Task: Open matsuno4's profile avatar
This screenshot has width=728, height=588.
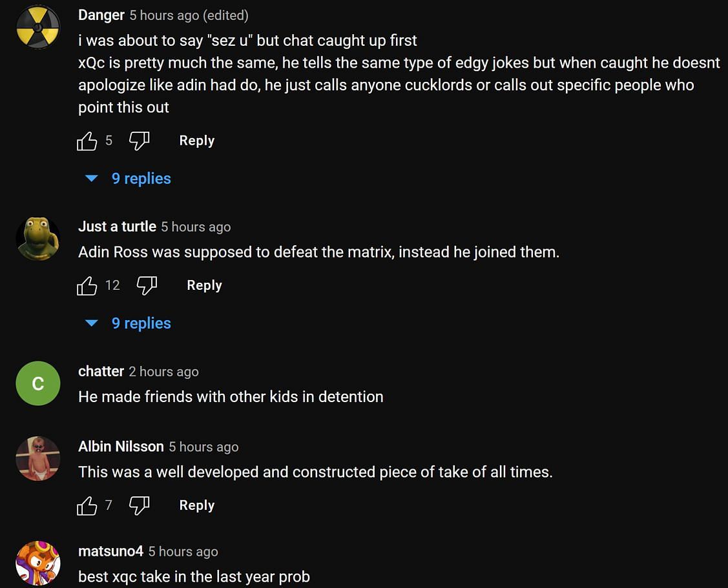Action: (x=38, y=563)
